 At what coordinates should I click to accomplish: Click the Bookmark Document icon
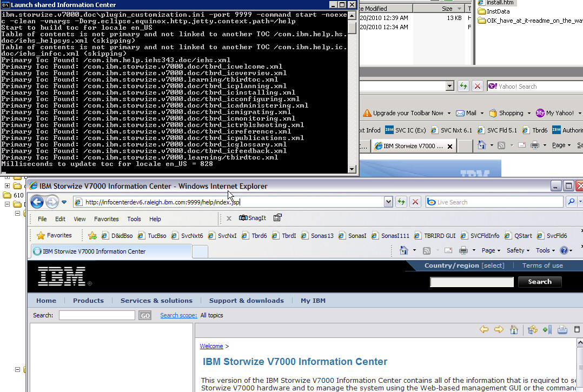coord(547,330)
